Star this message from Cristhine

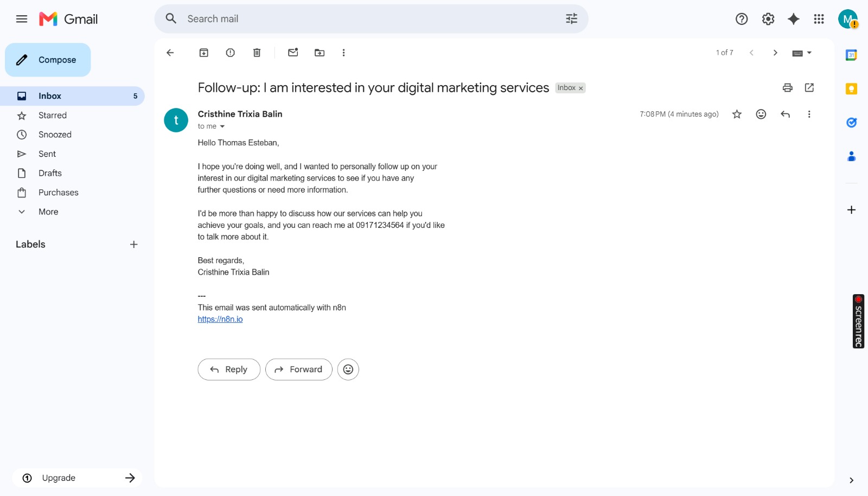pyautogui.click(x=737, y=114)
